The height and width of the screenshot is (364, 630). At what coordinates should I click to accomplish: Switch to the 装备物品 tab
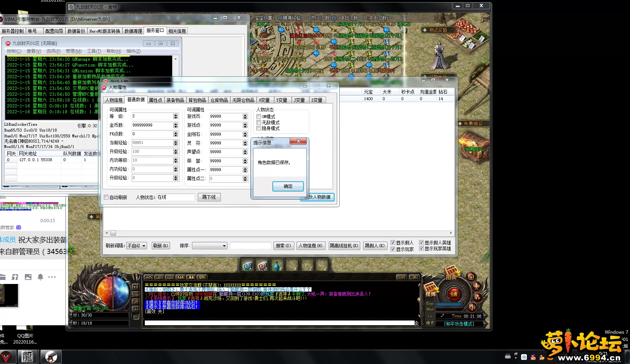(x=175, y=100)
